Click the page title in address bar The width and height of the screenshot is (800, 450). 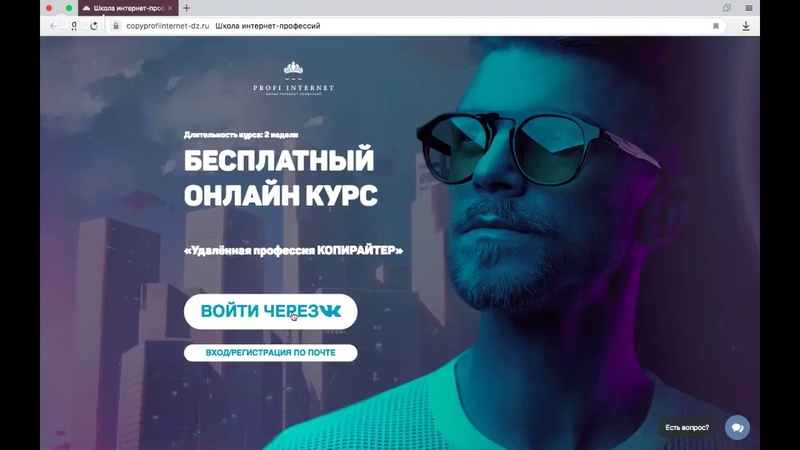(268, 26)
